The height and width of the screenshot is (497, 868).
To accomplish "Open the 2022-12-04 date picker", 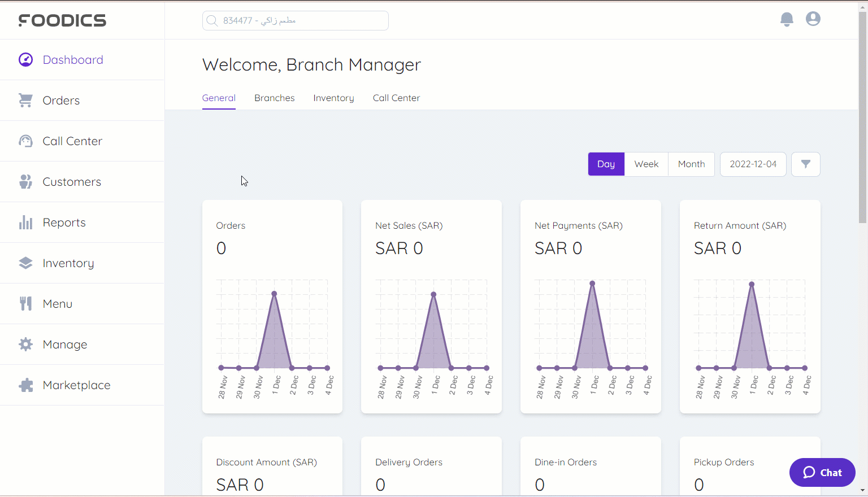I will [x=753, y=164].
